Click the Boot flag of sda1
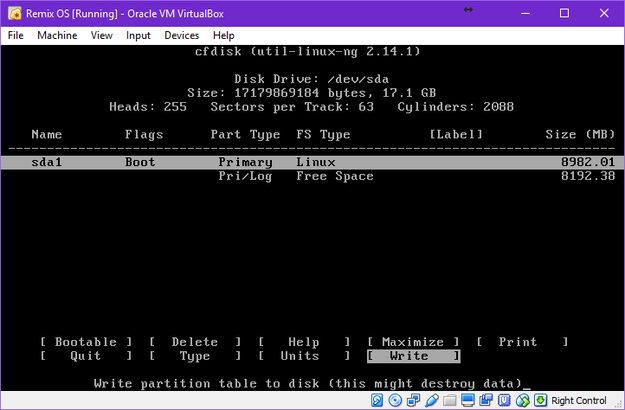Screen dimensions: 625x410 [140, 162]
